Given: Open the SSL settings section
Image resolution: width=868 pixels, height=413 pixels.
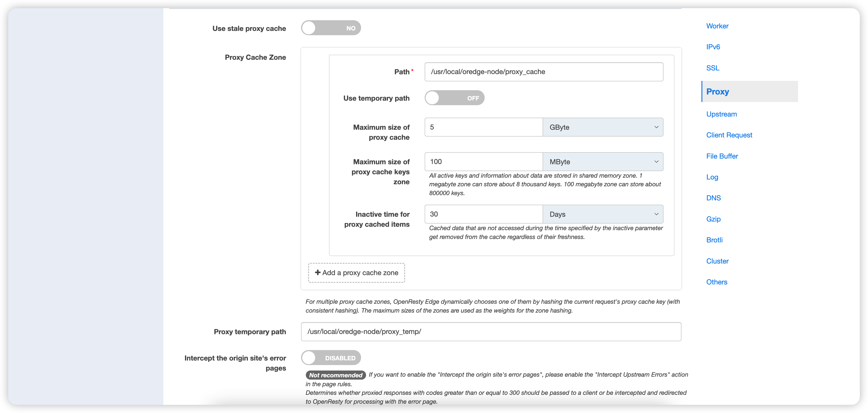Looking at the screenshot, I should click(x=713, y=68).
